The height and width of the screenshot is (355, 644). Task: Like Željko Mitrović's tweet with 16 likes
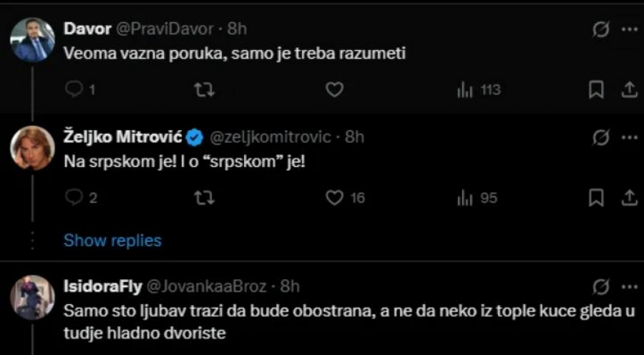tap(333, 198)
